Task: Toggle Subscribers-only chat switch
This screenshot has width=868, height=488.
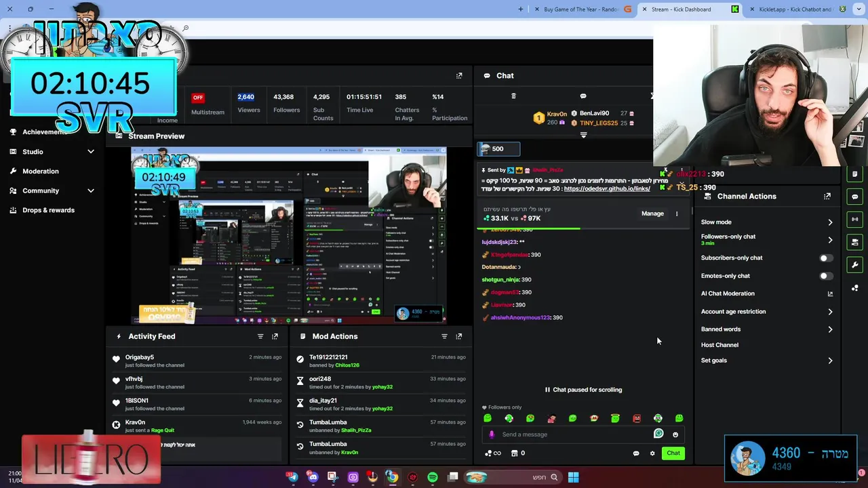Action: click(x=825, y=258)
